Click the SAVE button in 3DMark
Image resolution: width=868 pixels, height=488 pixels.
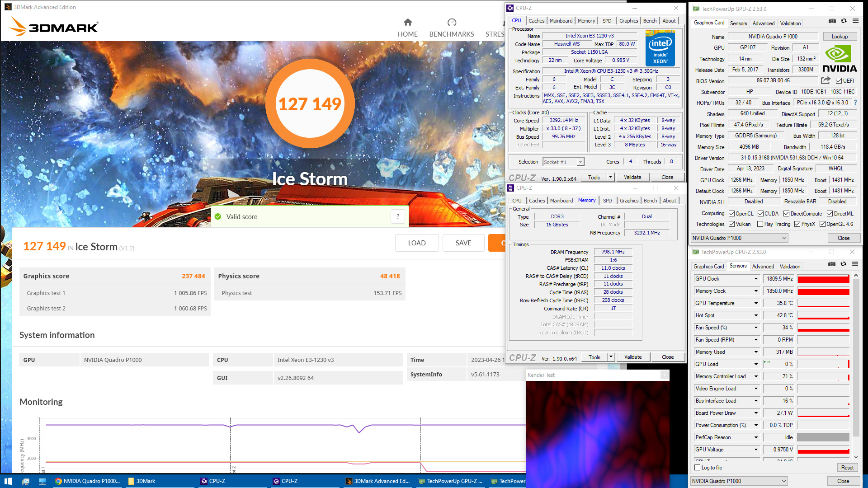tap(463, 243)
